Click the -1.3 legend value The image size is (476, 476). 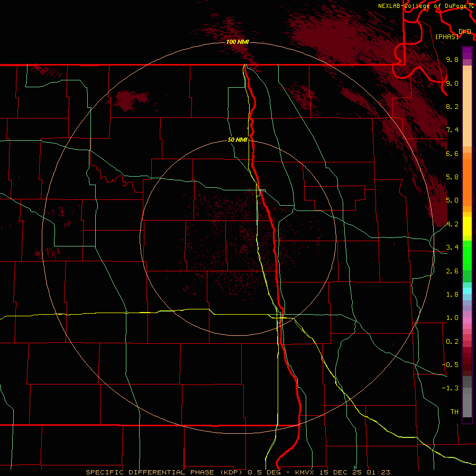(450, 388)
